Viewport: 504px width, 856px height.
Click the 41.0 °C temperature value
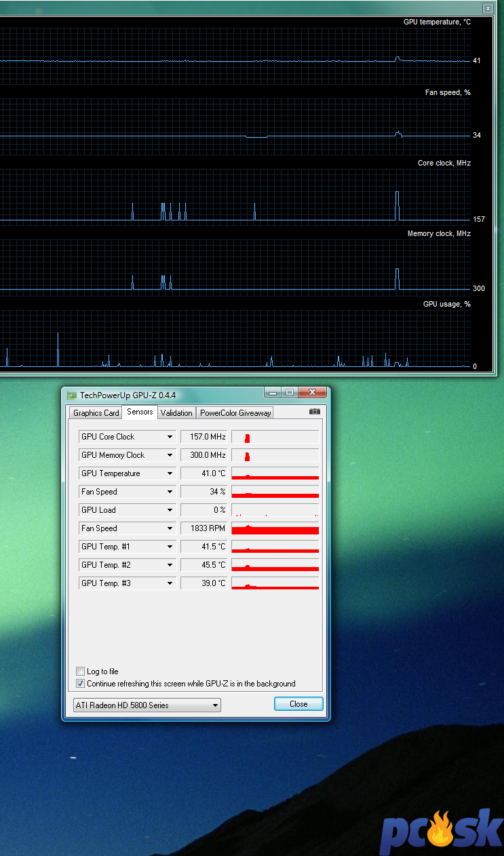tap(204, 473)
